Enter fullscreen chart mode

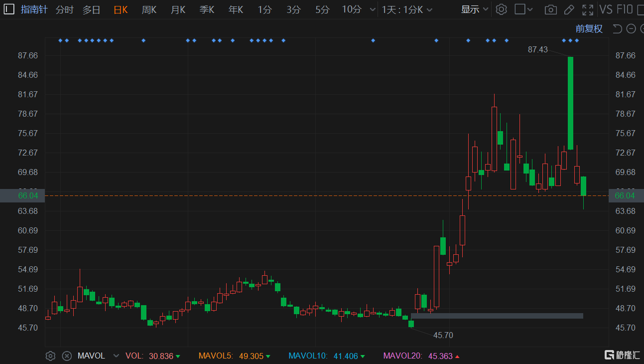[x=588, y=9]
